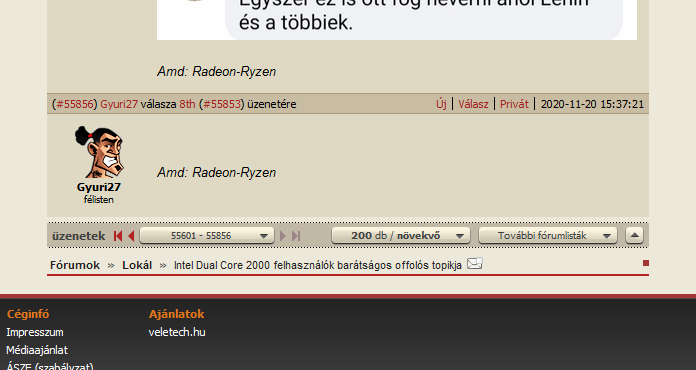Screen dimensions: 696x370
Task: Click the small red square icon
Action: click(x=646, y=263)
